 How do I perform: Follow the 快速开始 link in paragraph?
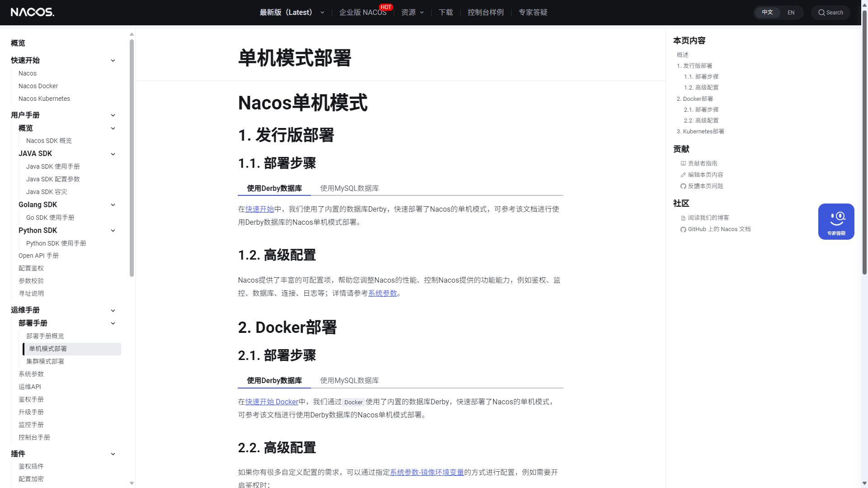point(259,209)
